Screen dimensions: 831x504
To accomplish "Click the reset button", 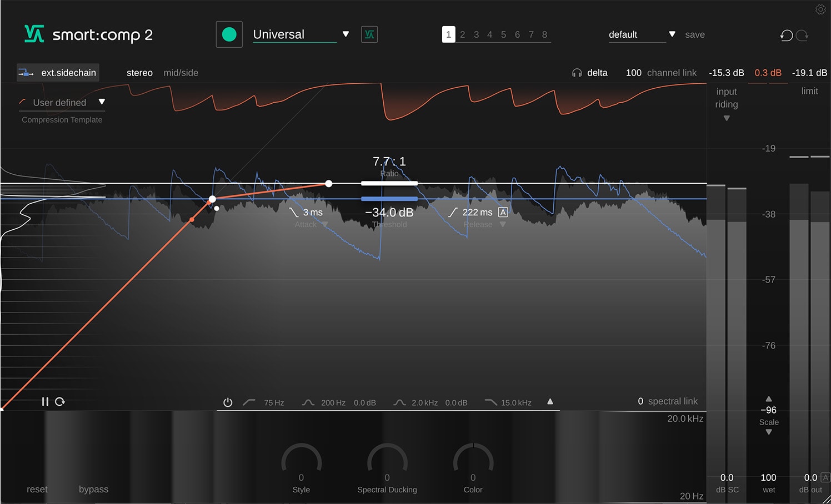I will click(x=37, y=489).
